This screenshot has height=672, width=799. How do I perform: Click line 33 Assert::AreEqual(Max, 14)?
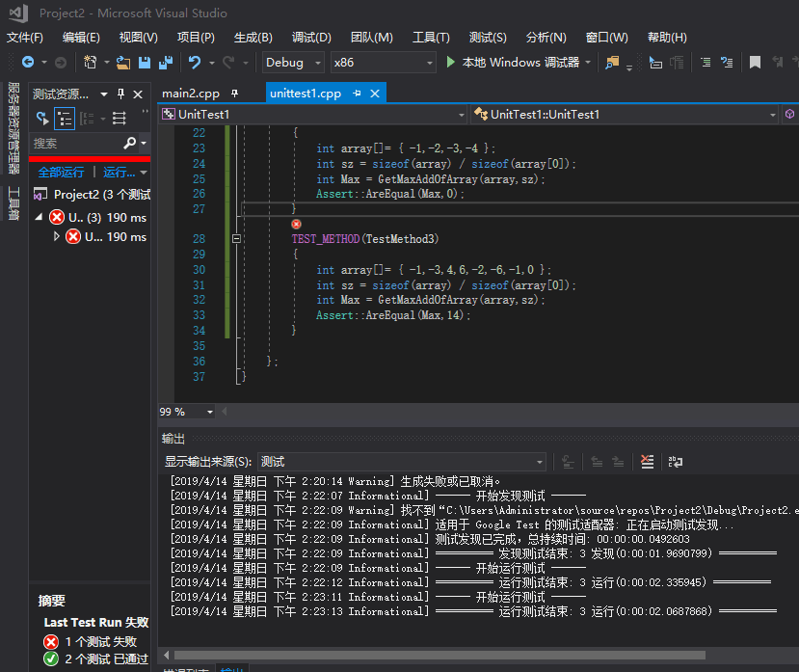392,315
